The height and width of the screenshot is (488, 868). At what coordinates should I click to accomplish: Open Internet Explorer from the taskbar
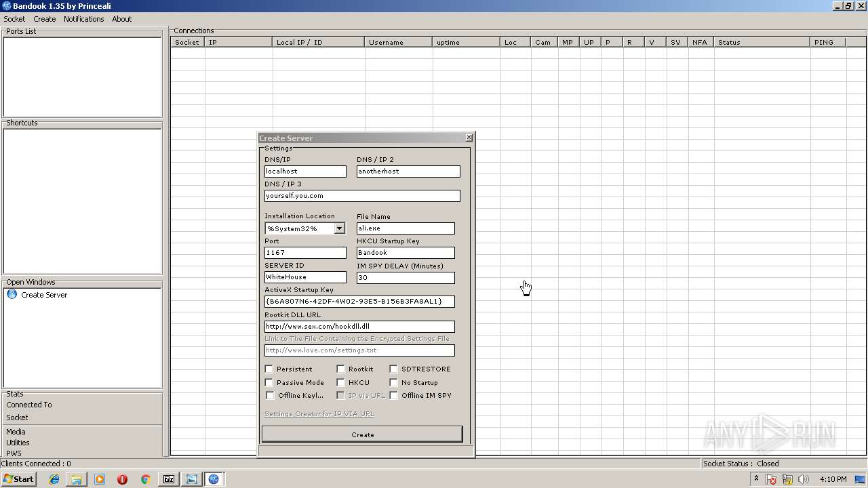[54, 479]
